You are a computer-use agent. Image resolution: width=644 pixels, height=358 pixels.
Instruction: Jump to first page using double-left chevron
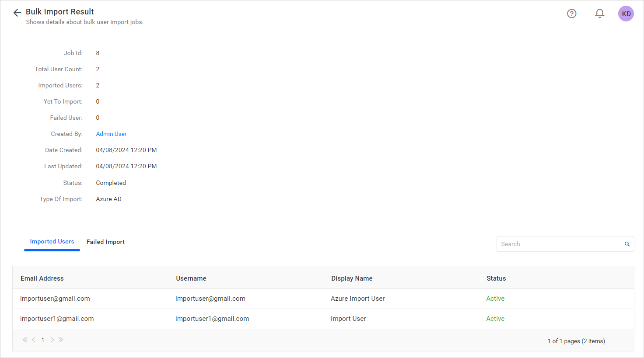pyautogui.click(x=24, y=340)
